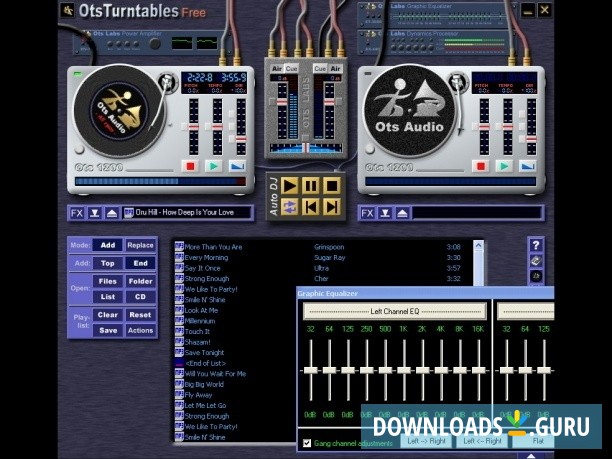Screen dimensions: 612x459
Task: Click the left channel 32 Hz EQ slider
Action: 311,370
